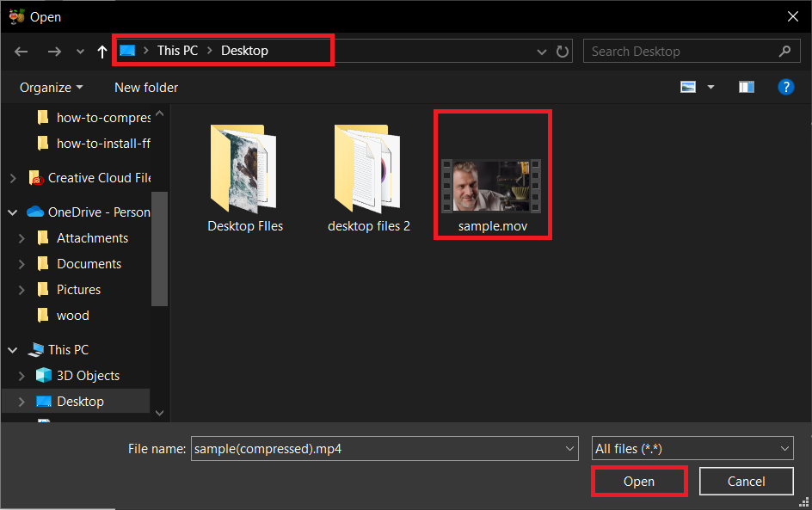Click This PC in the address breadcrumb
The height and width of the screenshot is (510, 812).
[177, 50]
